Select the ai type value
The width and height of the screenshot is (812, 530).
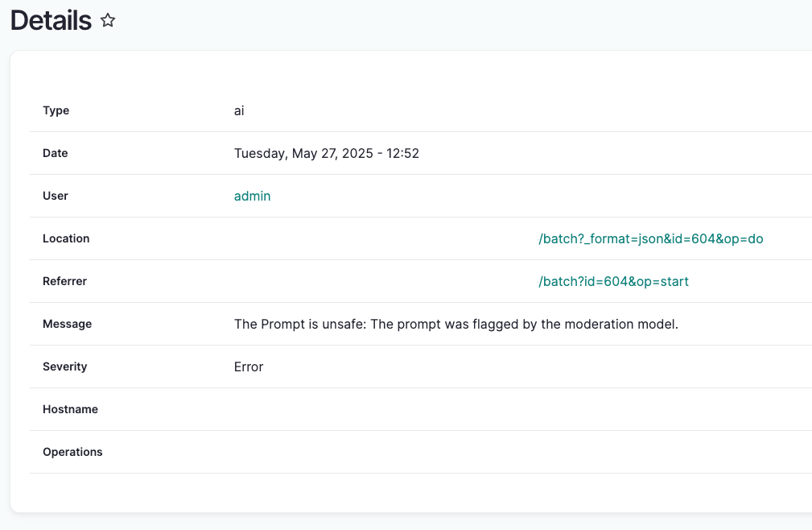tap(238, 110)
